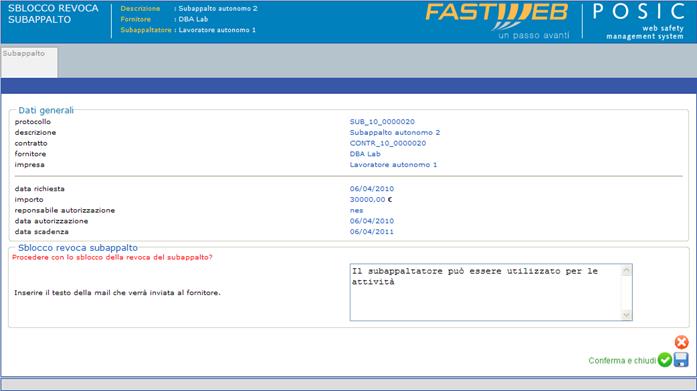Viewport: 697px width, 391px height.
Task: Click the Dati generali section heading
Action: coord(46,110)
